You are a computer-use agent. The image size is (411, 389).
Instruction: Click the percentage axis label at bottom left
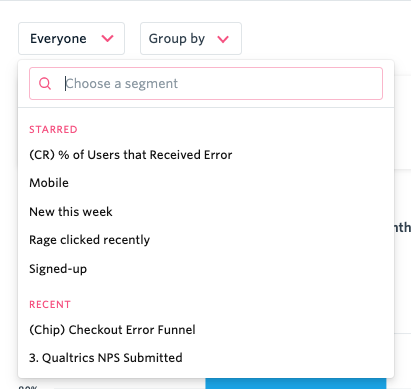[x=28, y=387]
